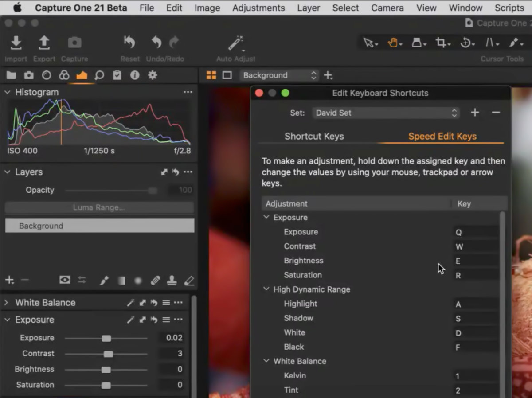Screen dimensions: 532x398
Task: Open the David Set dropdown
Action: (x=386, y=113)
